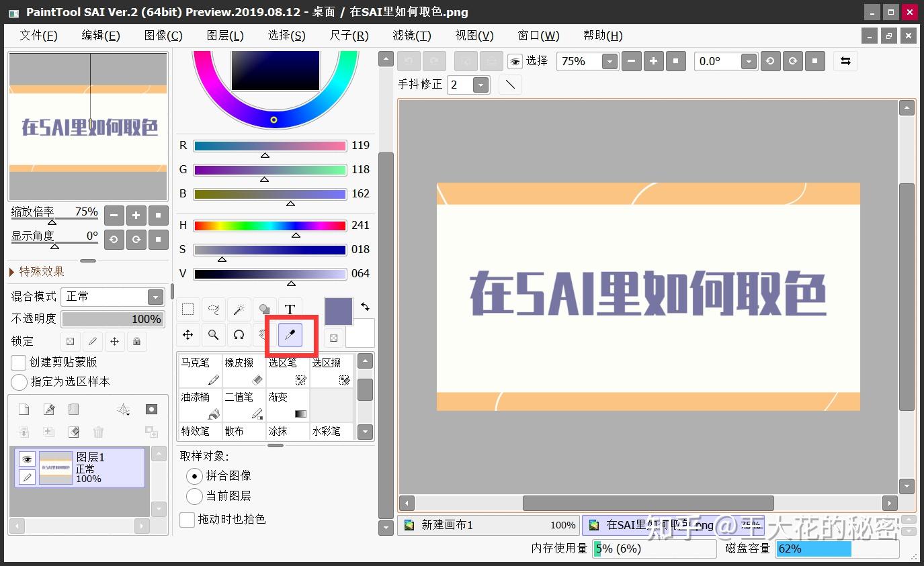The image size is (924, 566).
Task: Activate the magic wand selection tool
Action: (x=239, y=309)
